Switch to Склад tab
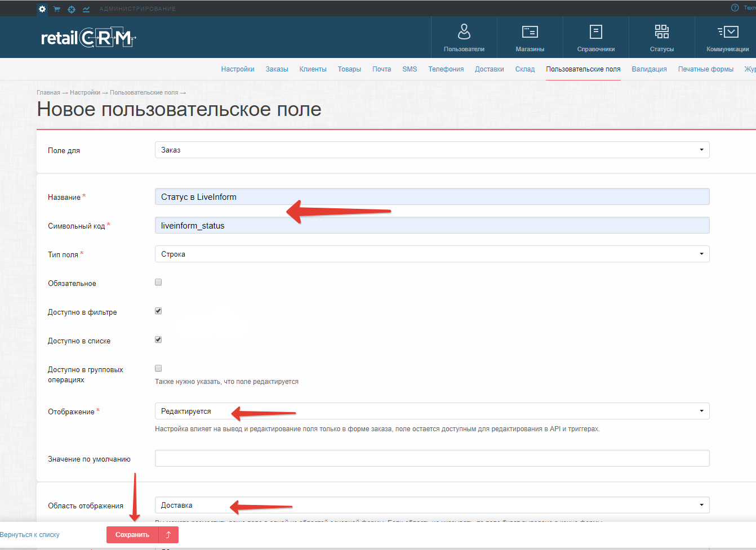Image resolution: width=756 pixels, height=550 pixels. click(524, 69)
